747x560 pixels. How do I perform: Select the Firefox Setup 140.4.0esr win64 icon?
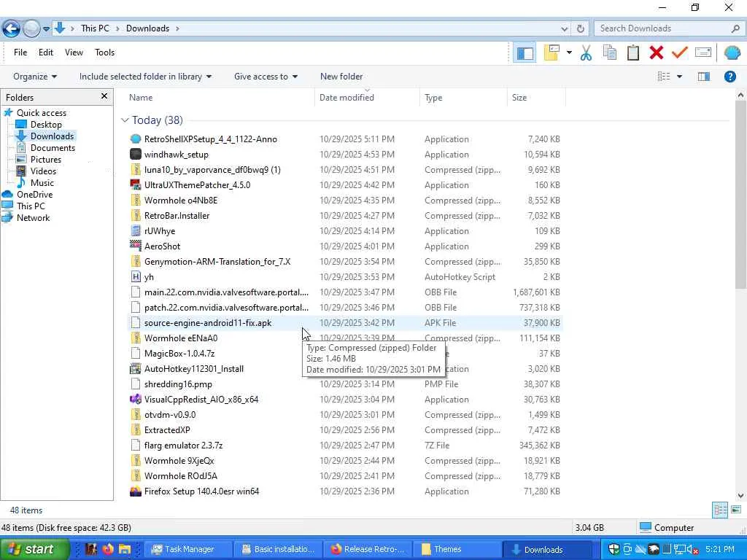(136, 491)
